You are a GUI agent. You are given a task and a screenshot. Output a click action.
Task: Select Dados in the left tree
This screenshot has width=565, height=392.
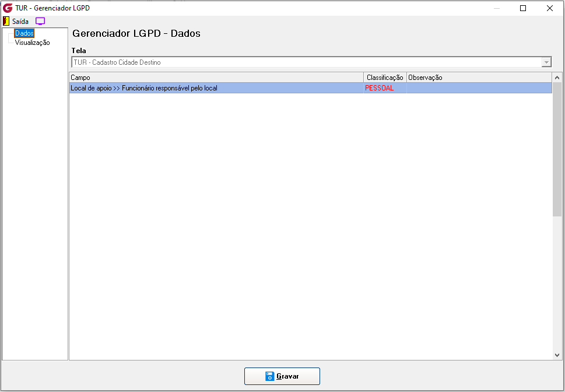click(24, 33)
